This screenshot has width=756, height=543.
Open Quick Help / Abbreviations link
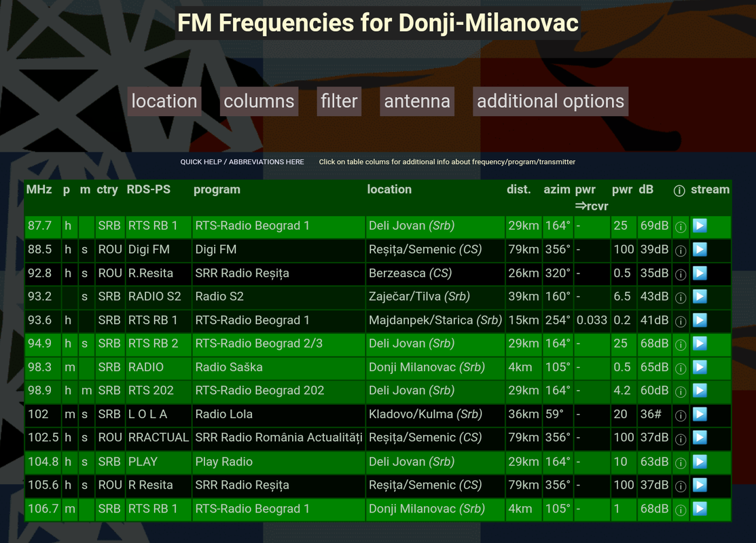pyautogui.click(x=242, y=162)
